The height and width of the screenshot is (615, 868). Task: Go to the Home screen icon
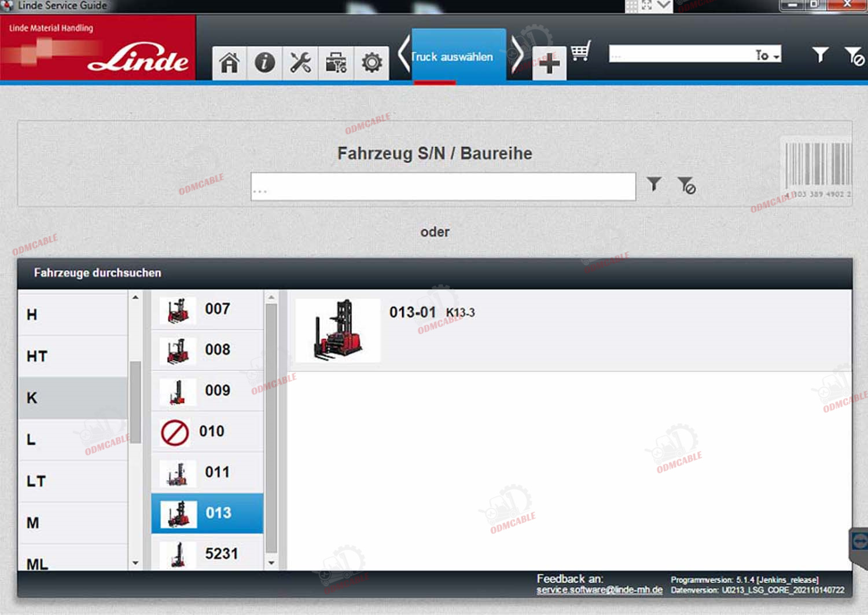(x=229, y=63)
